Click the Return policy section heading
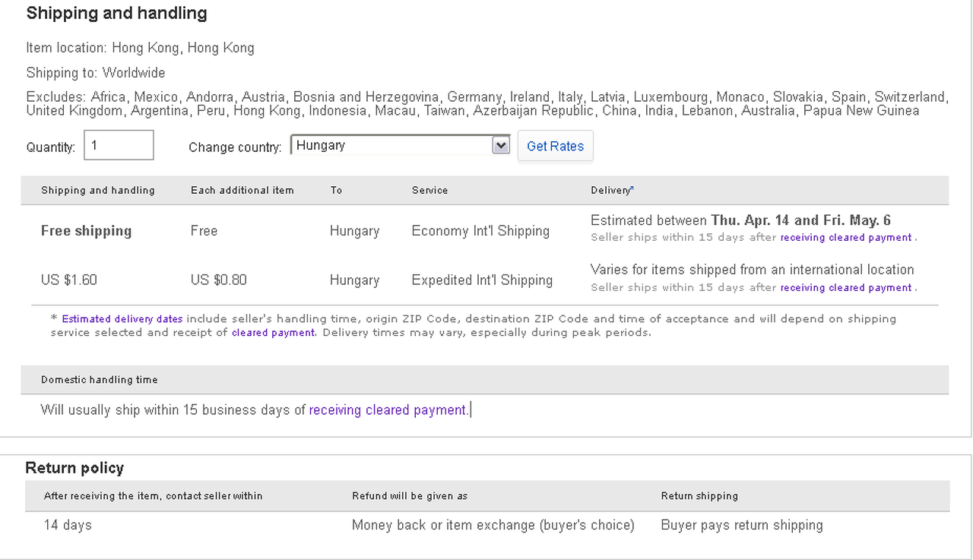Image resolution: width=973 pixels, height=560 pixels. pyautogui.click(x=74, y=468)
